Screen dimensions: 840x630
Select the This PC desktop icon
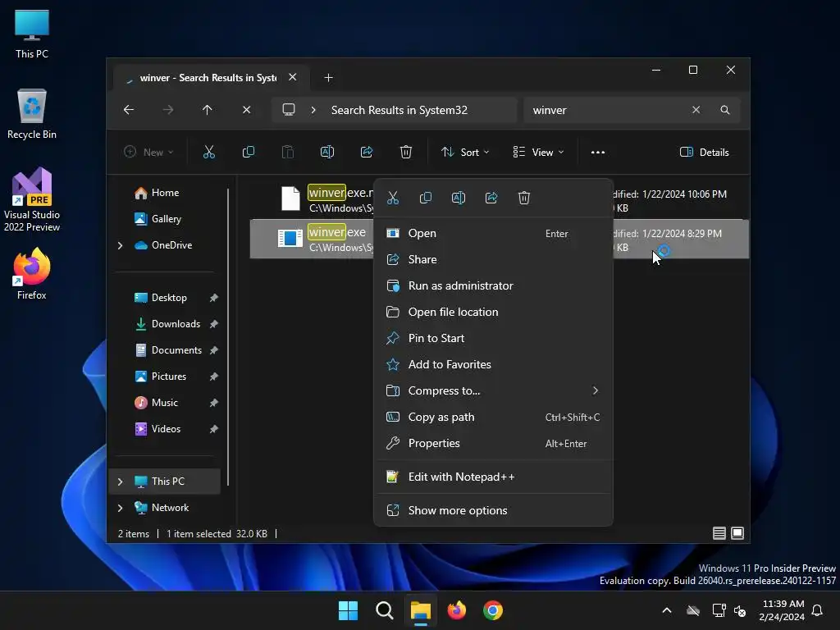tap(32, 34)
